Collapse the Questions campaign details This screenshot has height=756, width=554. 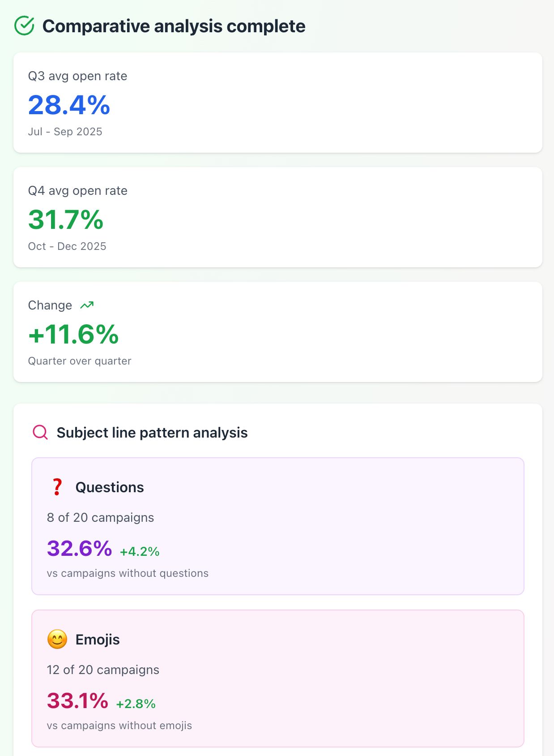pos(100,517)
